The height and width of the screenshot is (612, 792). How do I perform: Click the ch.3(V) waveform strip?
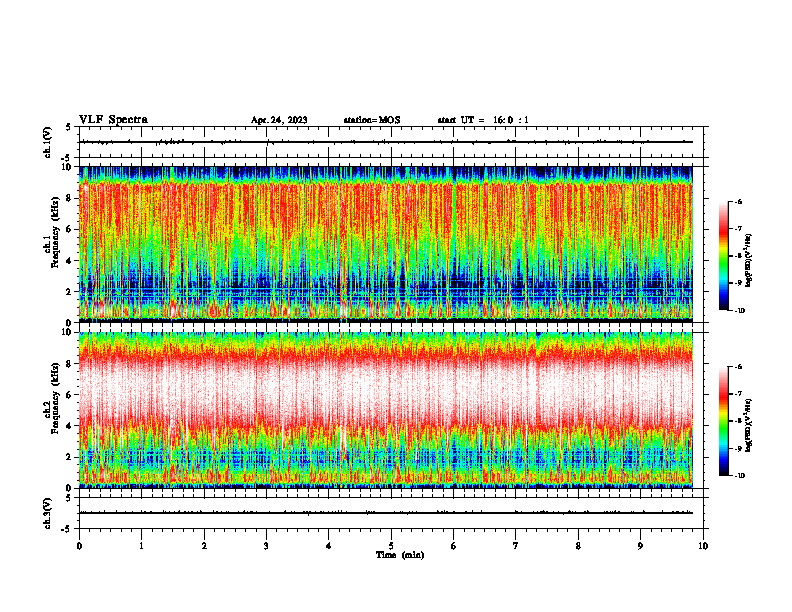(x=391, y=513)
